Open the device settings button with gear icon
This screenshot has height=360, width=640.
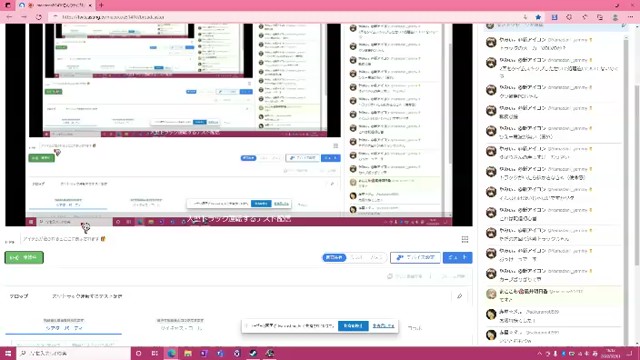point(415,258)
